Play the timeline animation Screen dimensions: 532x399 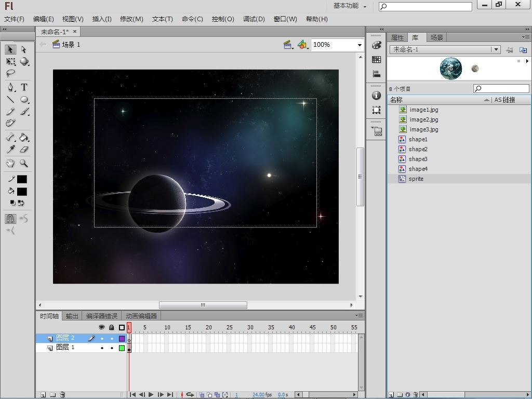[151, 395]
